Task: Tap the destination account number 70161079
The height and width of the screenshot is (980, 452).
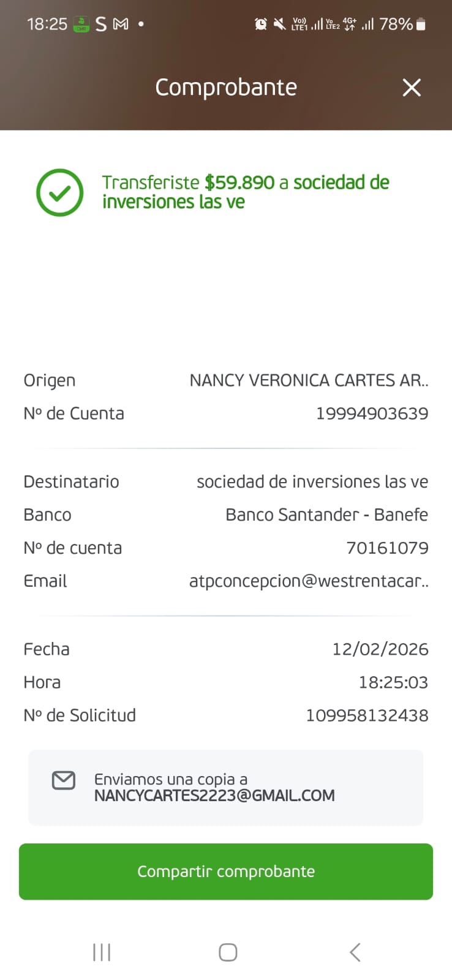Action: 388,548
